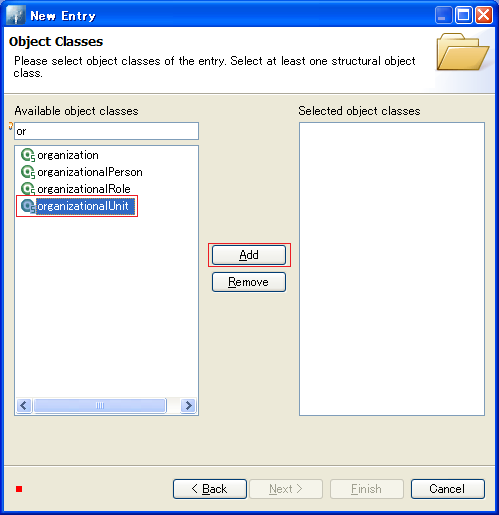
Task: Select the highlighted organizationalUnit entry
Action: (85, 206)
